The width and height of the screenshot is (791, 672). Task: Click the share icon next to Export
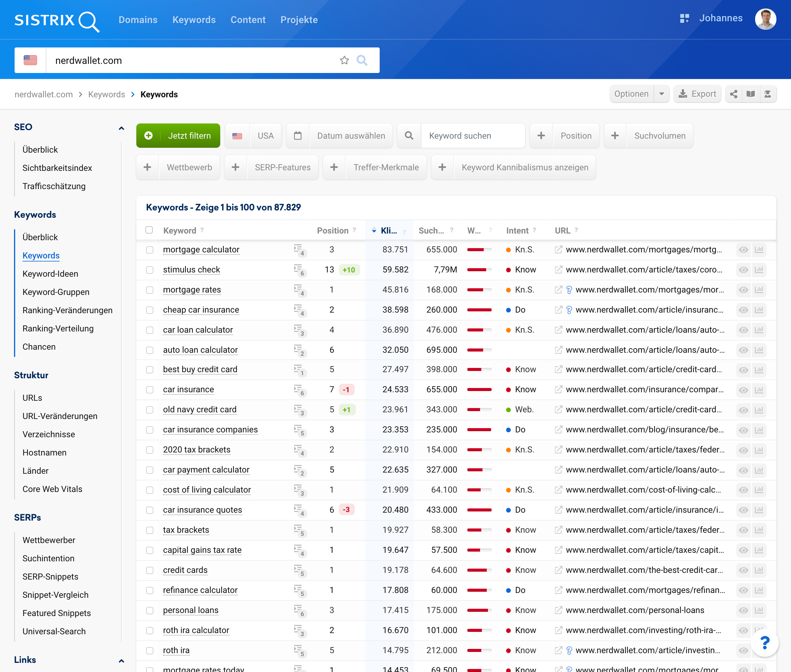point(734,94)
